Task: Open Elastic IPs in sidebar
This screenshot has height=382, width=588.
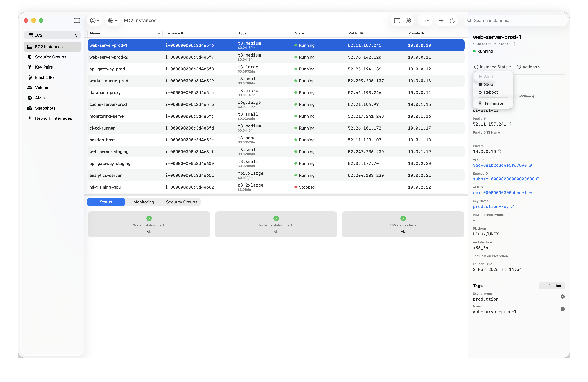Action: pyautogui.click(x=52, y=78)
